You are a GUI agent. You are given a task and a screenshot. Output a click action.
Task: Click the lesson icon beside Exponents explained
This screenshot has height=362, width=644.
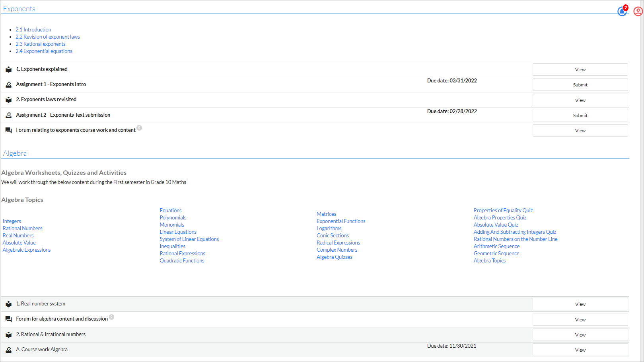[8, 70]
